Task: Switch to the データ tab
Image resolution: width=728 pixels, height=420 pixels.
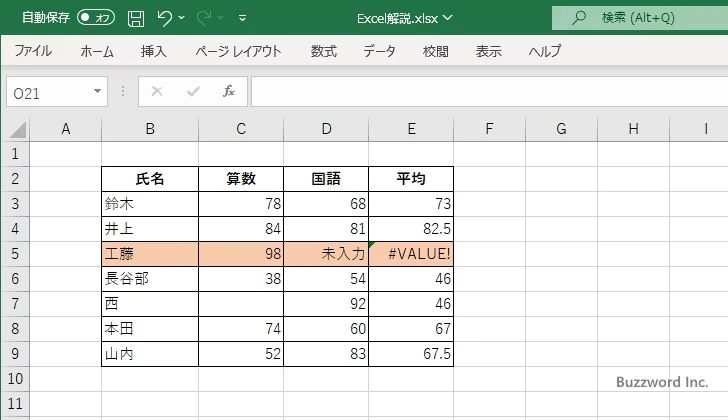Action: click(379, 51)
